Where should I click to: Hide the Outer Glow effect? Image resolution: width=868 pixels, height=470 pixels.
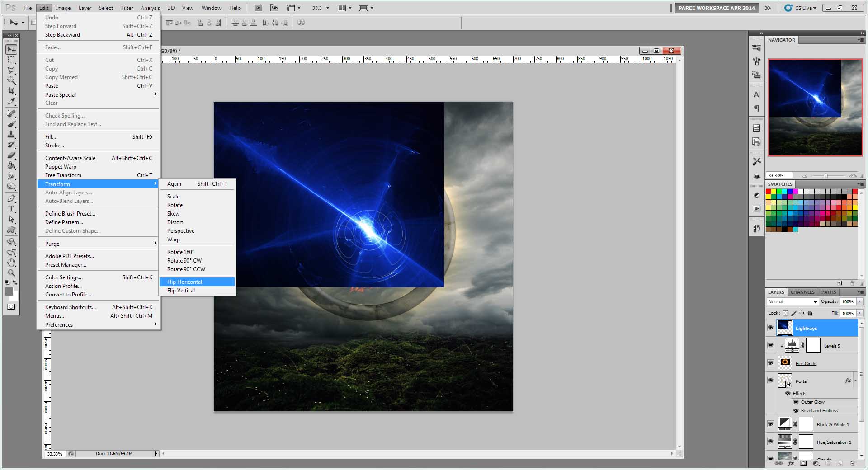pyautogui.click(x=796, y=402)
